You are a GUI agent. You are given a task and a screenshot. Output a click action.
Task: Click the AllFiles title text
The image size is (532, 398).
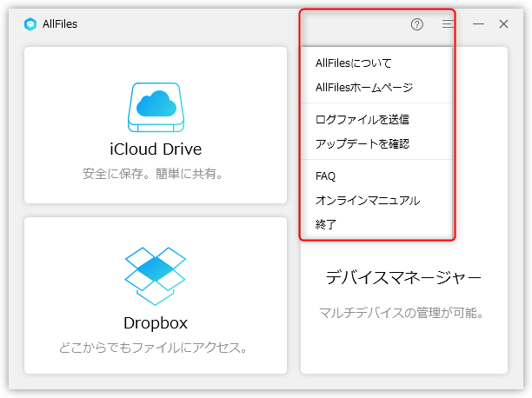point(60,24)
